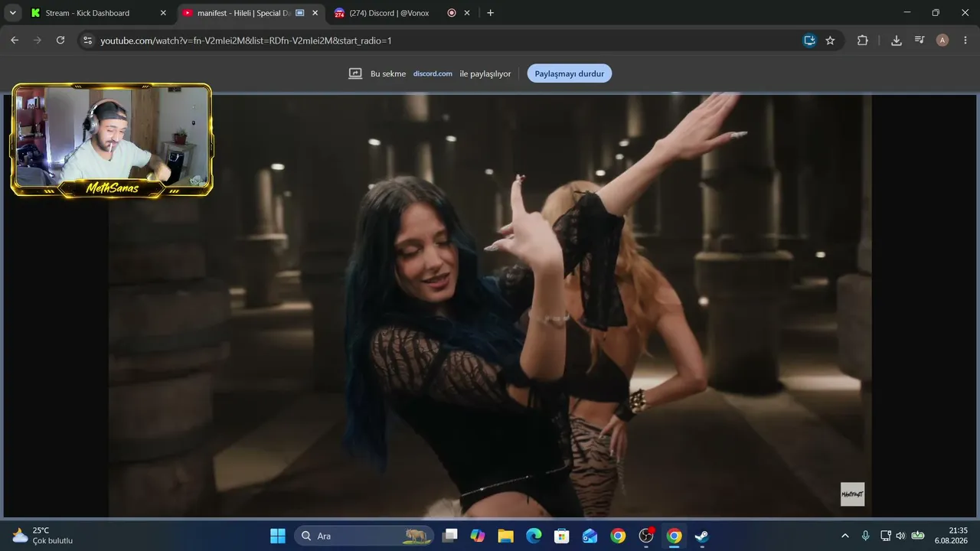Bookmark this page with the star icon
This screenshot has width=980, height=551.
tap(830, 41)
